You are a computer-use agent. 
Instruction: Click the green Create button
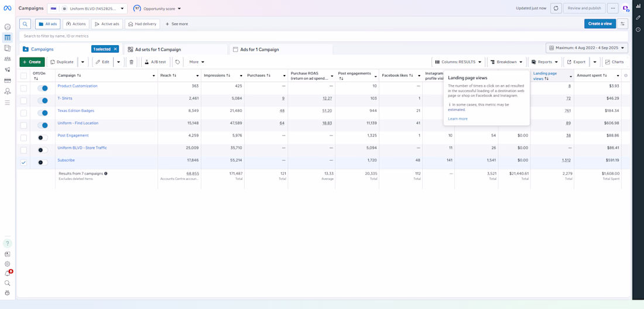coord(32,62)
